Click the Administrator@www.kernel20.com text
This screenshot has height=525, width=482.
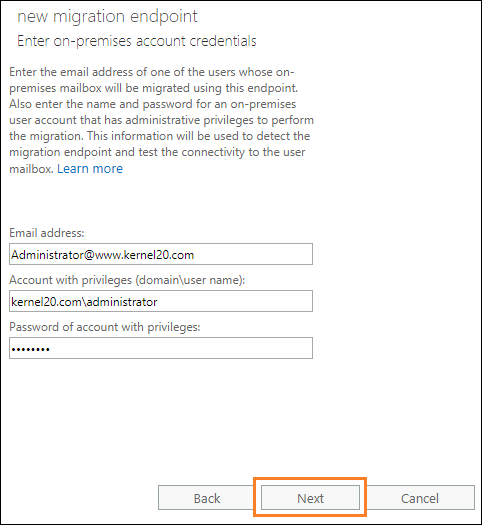pyautogui.click(x=102, y=255)
